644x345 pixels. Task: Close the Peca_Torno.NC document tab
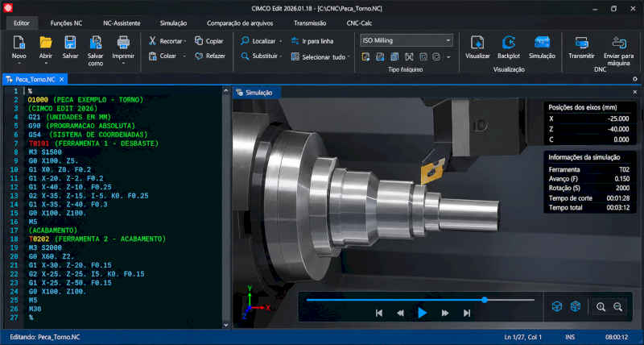pos(62,79)
